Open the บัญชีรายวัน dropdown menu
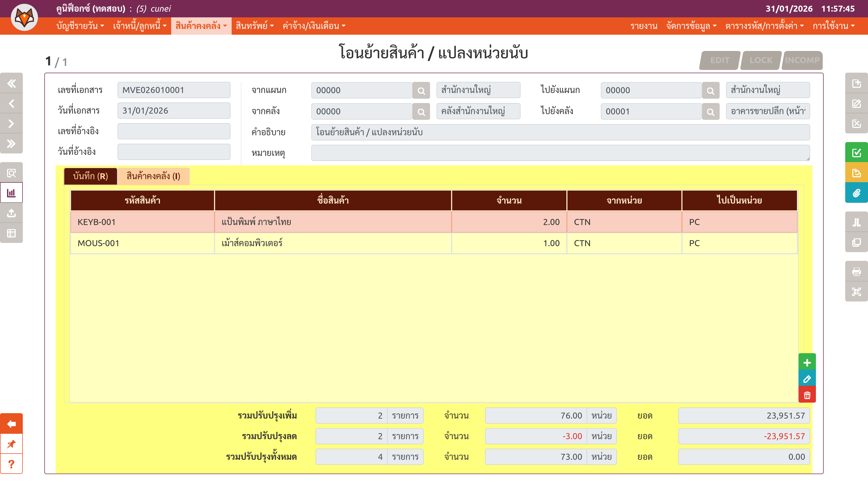This screenshot has height=488, width=868. click(80, 26)
